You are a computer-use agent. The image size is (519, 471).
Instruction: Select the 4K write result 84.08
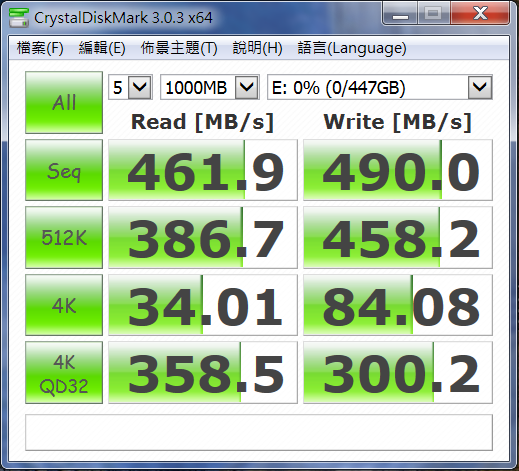point(398,305)
